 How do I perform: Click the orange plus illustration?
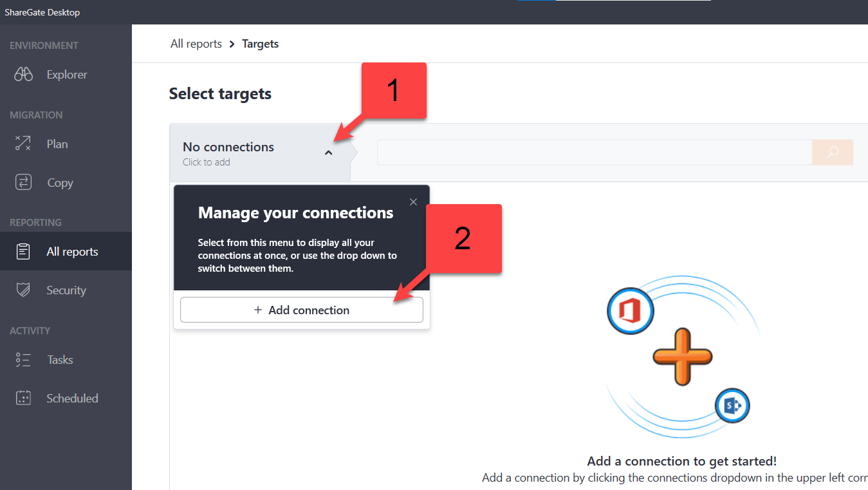pyautogui.click(x=682, y=356)
